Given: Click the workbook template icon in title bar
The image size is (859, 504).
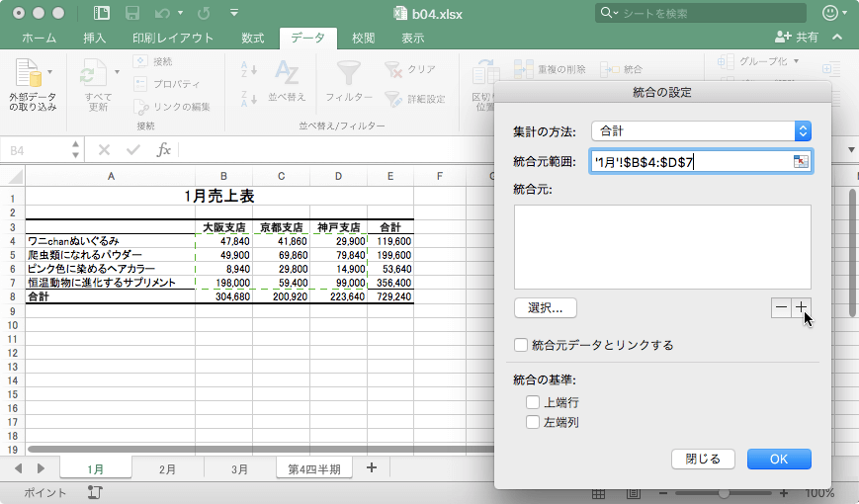Looking at the screenshot, I should [x=102, y=13].
